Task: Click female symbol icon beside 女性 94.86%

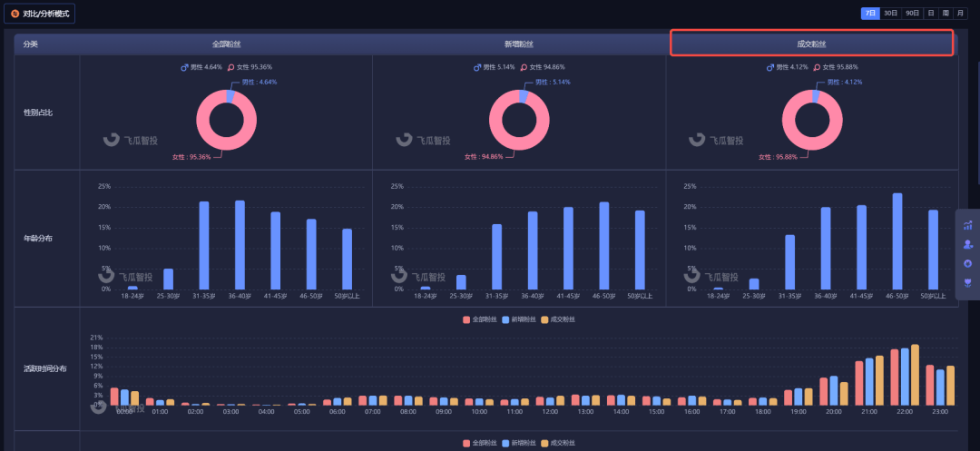Action: (524, 67)
